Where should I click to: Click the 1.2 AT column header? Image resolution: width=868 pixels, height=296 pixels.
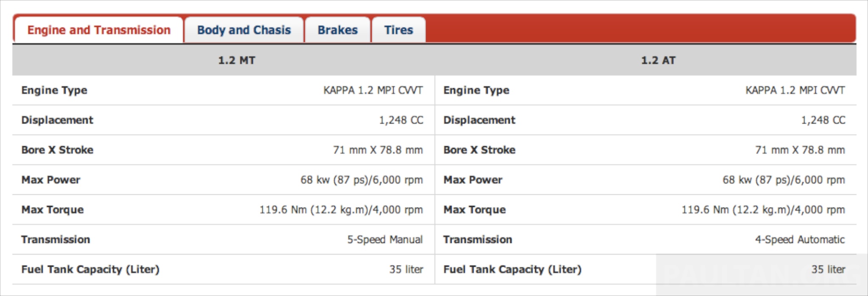click(658, 61)
